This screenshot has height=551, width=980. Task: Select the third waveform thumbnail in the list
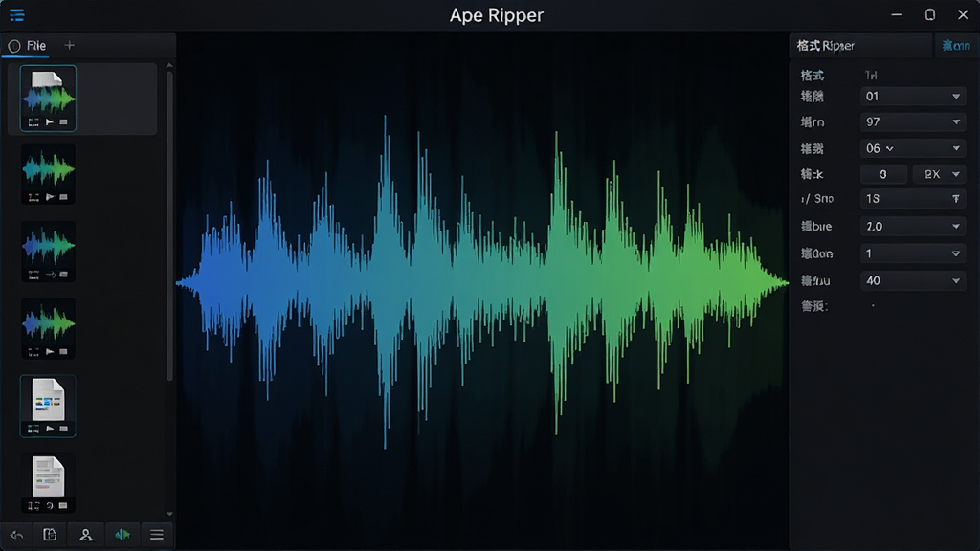pyautogui.click(x=48, y=252)
